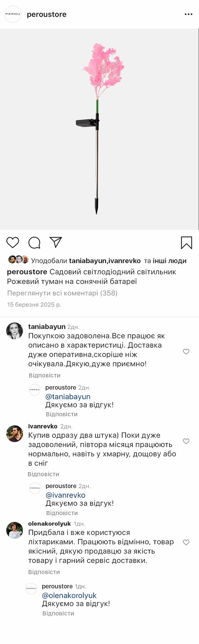Click the pink garden lamp product image

(99, 129)
